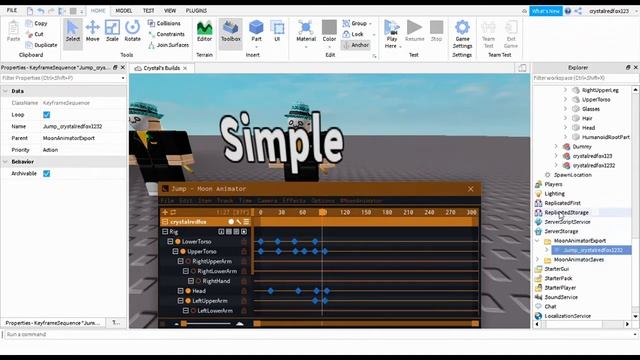
Task: Open the Material picker
Action: click(306, 32)
